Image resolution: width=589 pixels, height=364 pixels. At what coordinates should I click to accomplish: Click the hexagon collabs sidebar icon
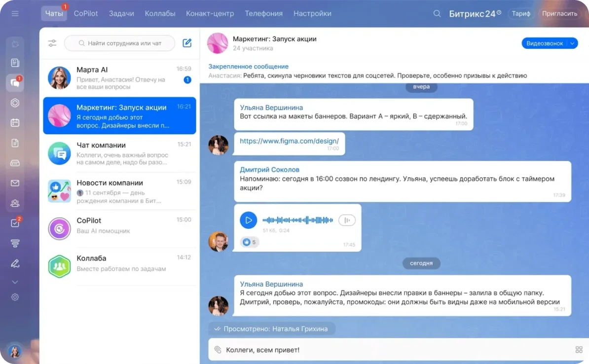tap(15, 103)
